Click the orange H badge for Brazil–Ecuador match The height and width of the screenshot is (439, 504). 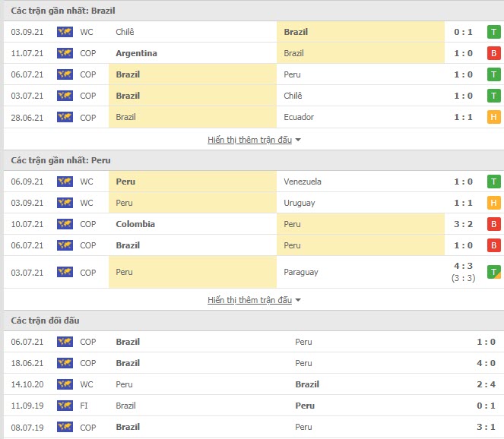pyautogui.click(x=493, y=117)
